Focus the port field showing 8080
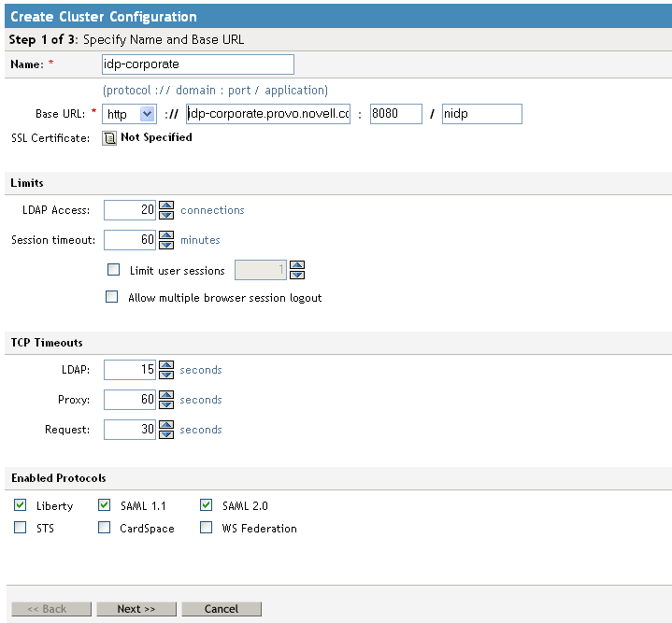 pos(396,114)
